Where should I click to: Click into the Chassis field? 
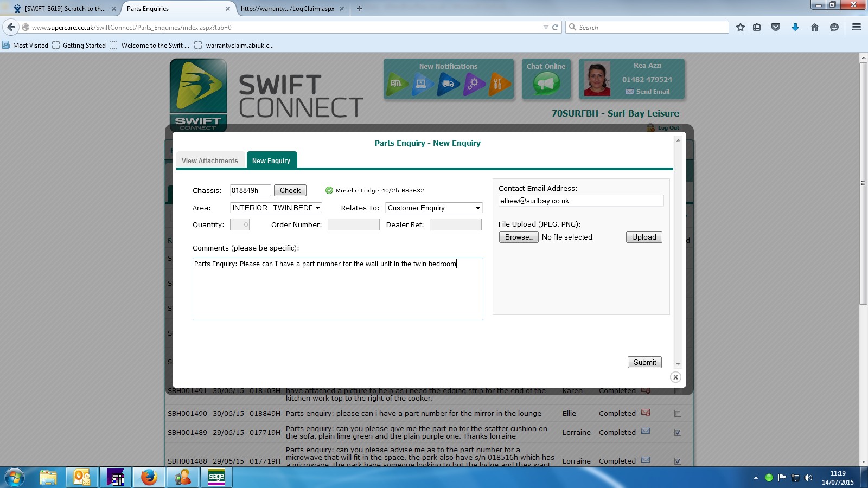(250, 190)
